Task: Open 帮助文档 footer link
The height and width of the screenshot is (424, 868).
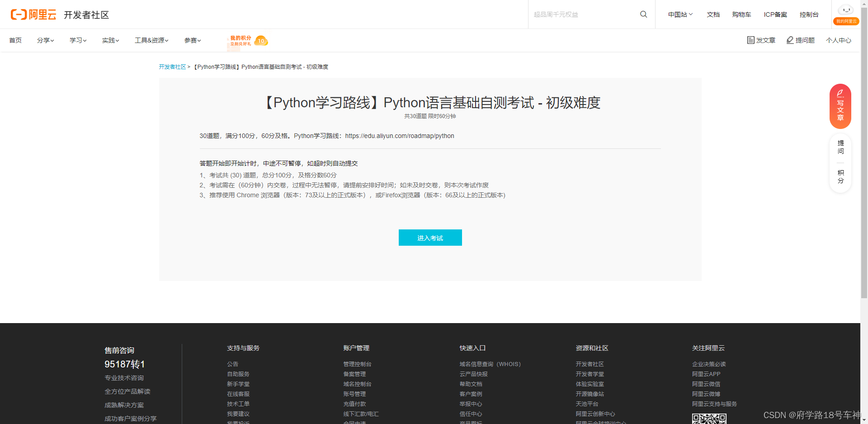Action: pyautogui.click(x=471, y=384)
